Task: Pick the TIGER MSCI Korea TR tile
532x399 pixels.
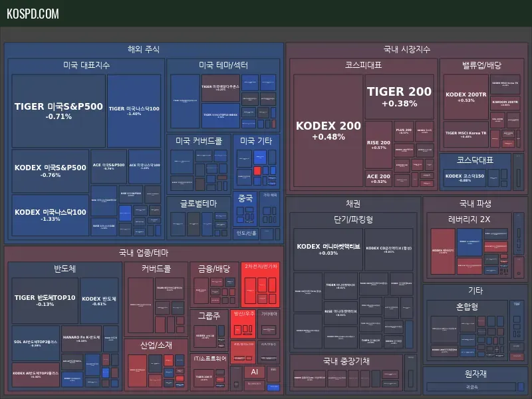Action: [466, 134]
